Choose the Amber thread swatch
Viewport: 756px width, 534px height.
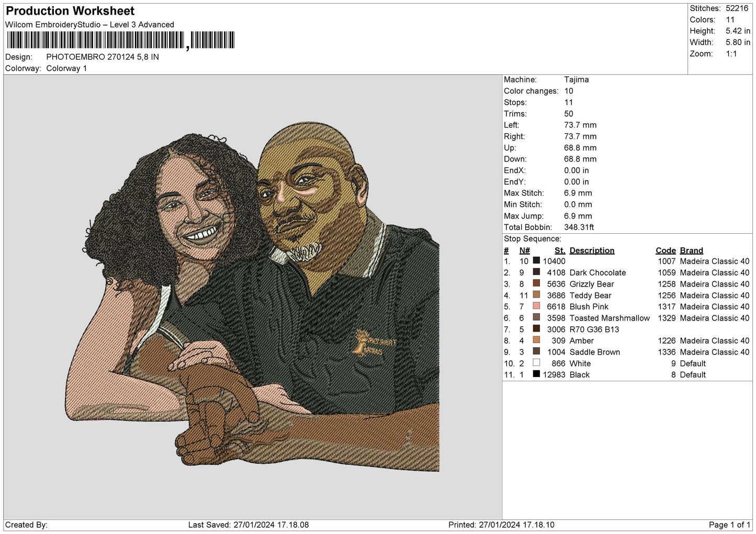(x=536, y=340)
